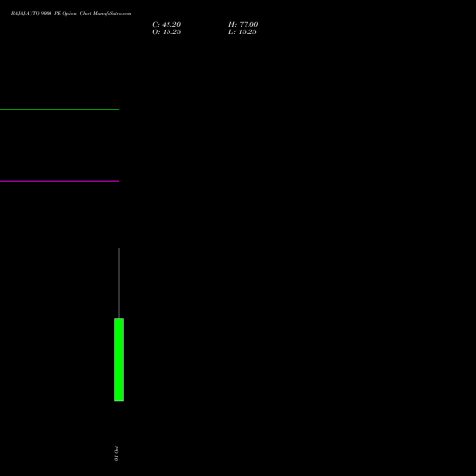Click the high value H: 77.00
This screenshot has height=476, width=476.
(x=244, y=25)
